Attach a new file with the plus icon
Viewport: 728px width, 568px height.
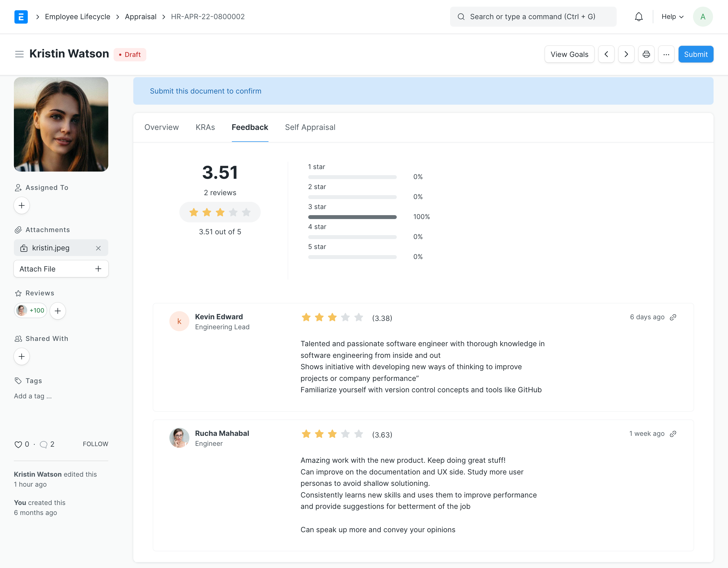98,269
